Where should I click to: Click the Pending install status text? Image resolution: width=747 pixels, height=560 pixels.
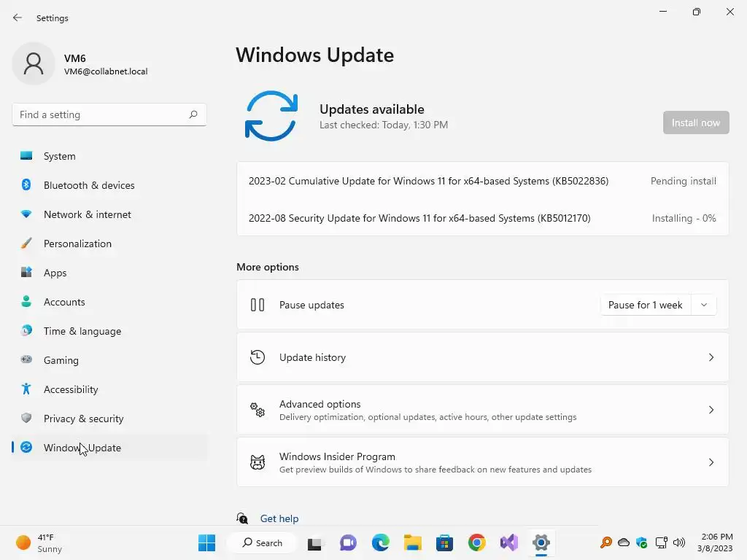(683, 181)
